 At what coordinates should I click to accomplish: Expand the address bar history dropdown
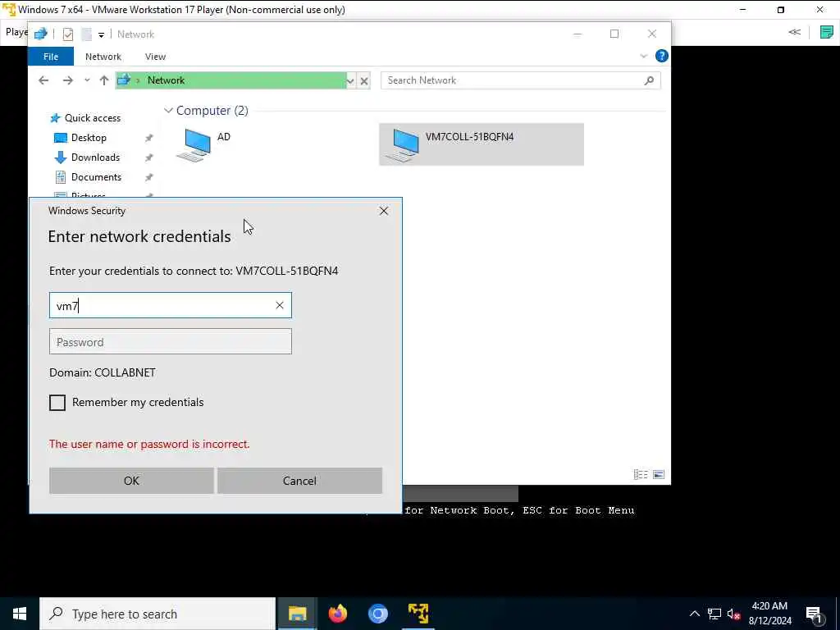tap(350, 81)
